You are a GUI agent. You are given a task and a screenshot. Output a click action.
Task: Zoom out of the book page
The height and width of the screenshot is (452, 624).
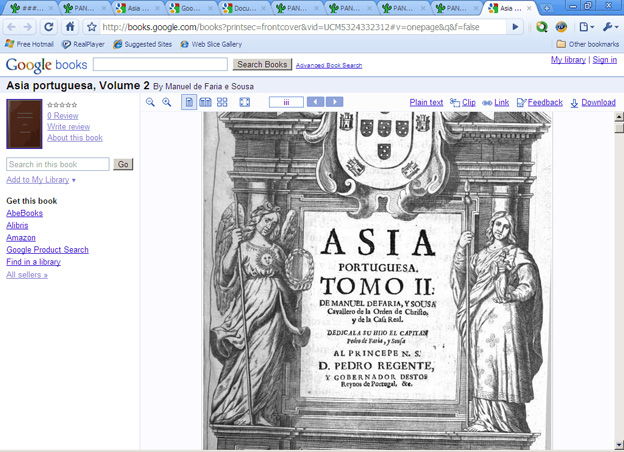pos(150,102)
